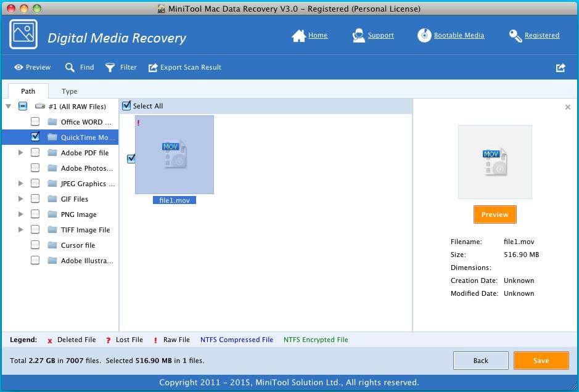Collapse the #1 (All RAW Files) tree
This screenshot has height=392, width=579.
[8, 106]
